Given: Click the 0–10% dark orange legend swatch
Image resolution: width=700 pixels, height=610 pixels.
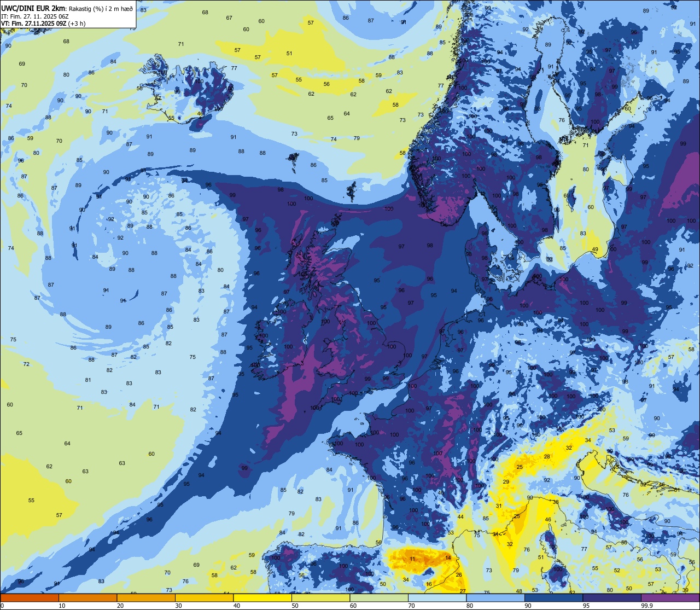Looking at the screenshot, I should [x=30, y=598].
